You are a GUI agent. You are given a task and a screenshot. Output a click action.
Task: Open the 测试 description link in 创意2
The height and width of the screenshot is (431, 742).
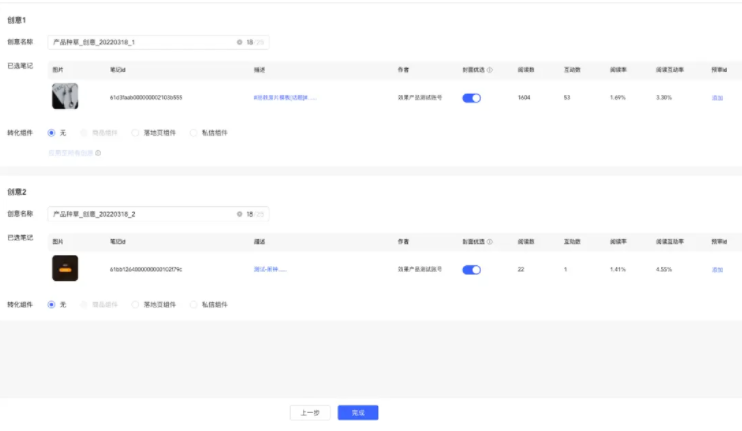(x=270, y=269)
